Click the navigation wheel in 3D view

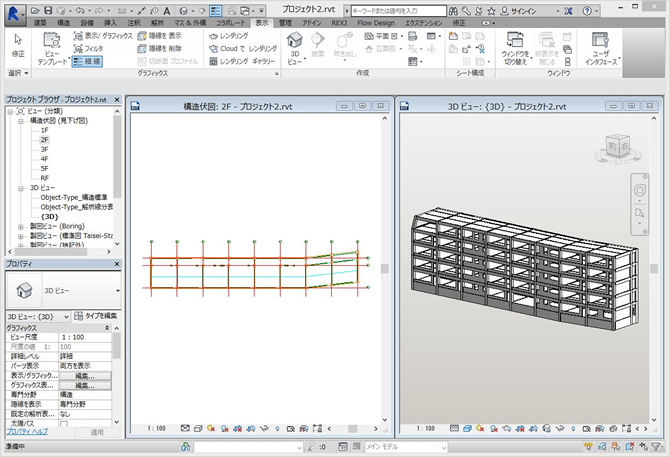(x=640, y=190)
